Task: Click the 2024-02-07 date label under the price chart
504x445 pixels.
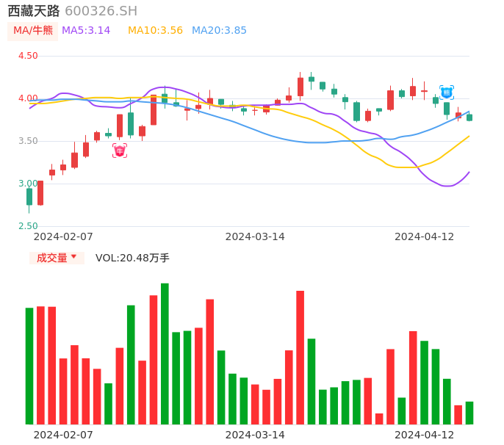Action: coord(63,236)
